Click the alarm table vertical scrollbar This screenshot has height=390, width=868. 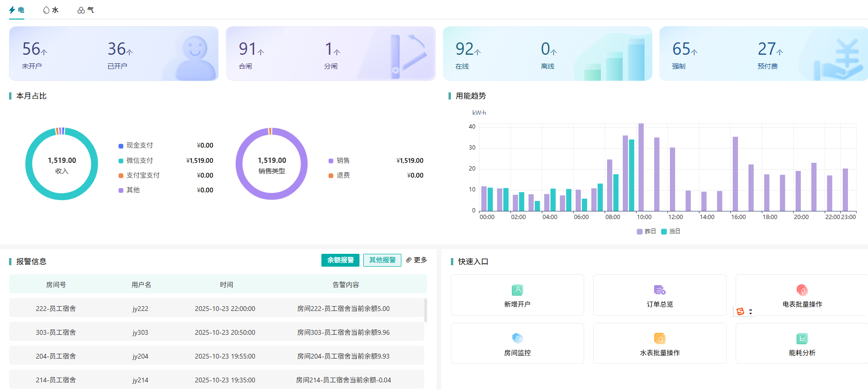(425, 310)
